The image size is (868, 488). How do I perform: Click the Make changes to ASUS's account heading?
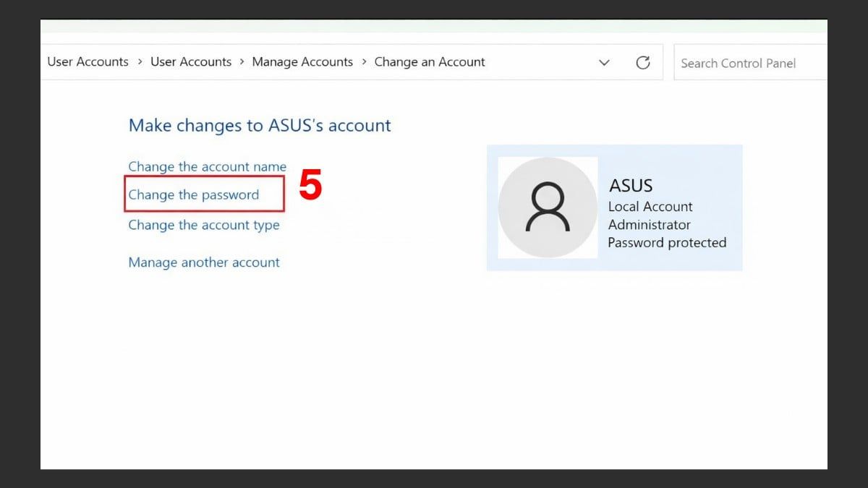[259, 125]
